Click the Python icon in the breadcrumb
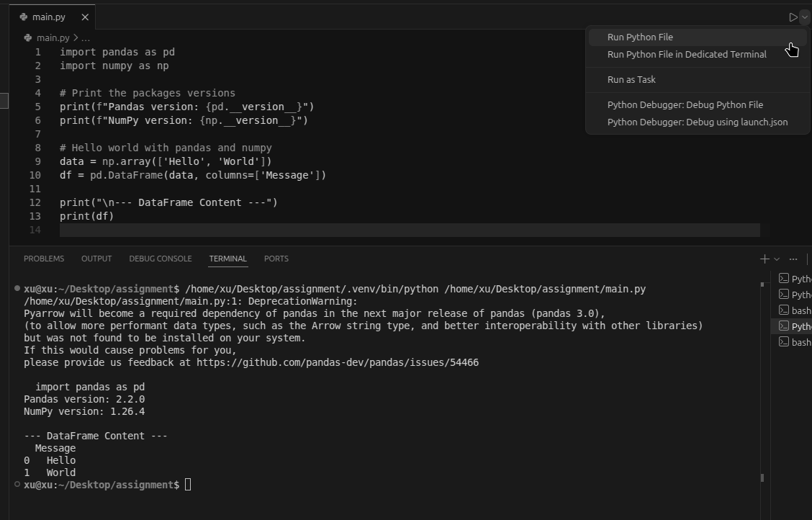Viewport: 812px width, 520px height. click(x=28, y=37)
